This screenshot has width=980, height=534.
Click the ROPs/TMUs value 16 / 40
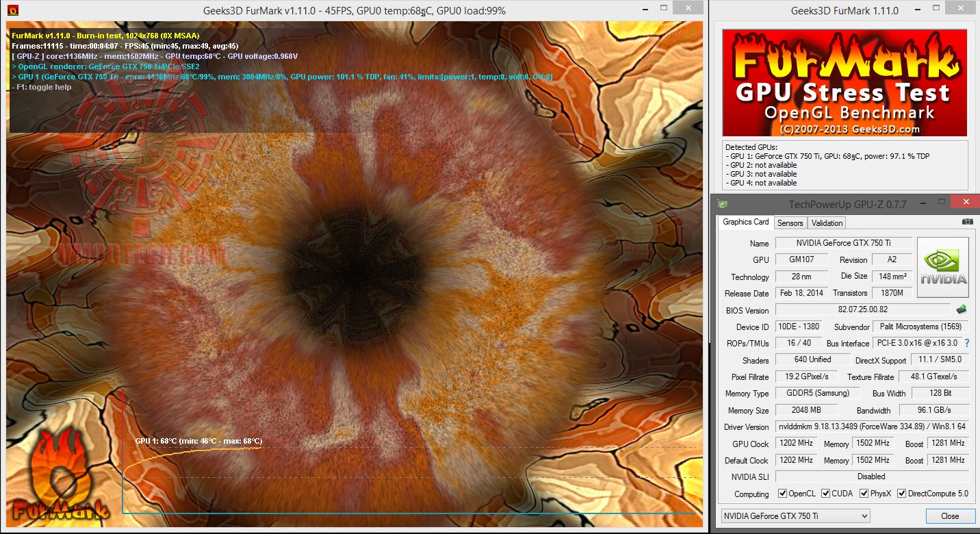799,343
